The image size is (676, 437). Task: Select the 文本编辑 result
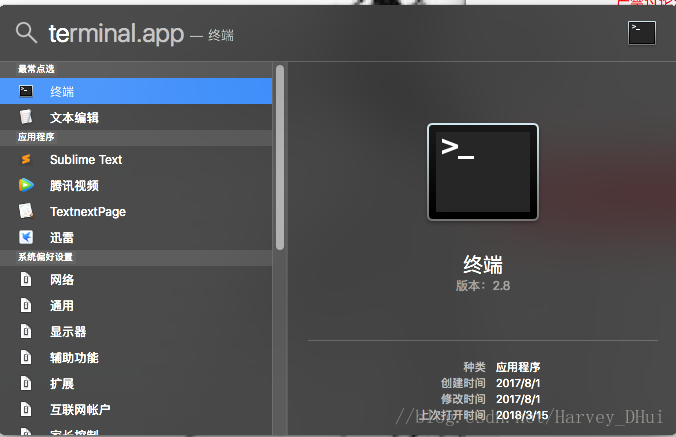[x=136, y=117]
